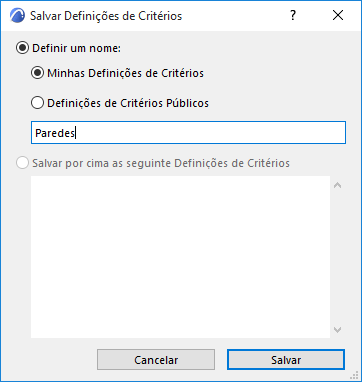Viewport: 362px width, 382px height.
Task: Click into the Paredes name text field
Action: tap(188, 133)
